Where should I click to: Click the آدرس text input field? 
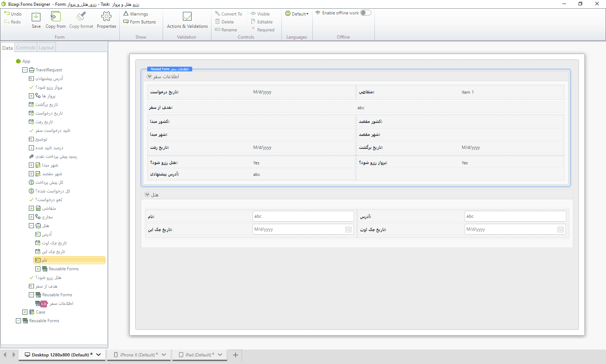coord(515,216)
